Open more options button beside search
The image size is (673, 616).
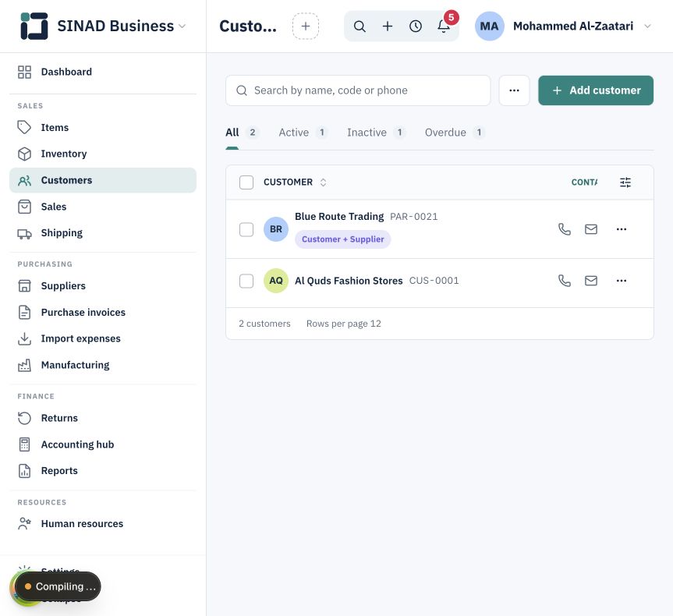514,90
